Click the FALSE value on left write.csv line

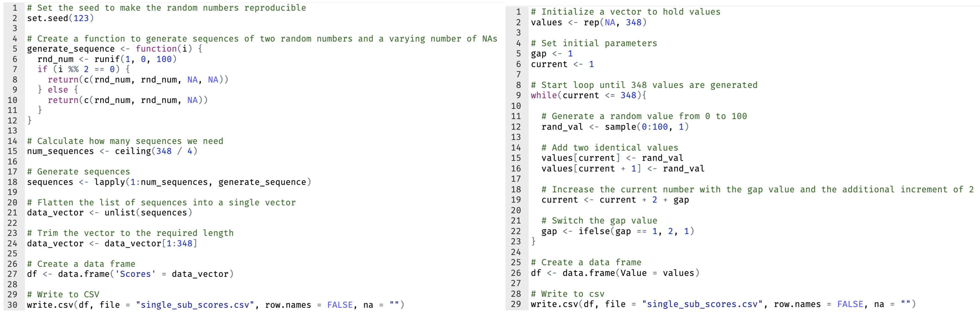(340, 305)
